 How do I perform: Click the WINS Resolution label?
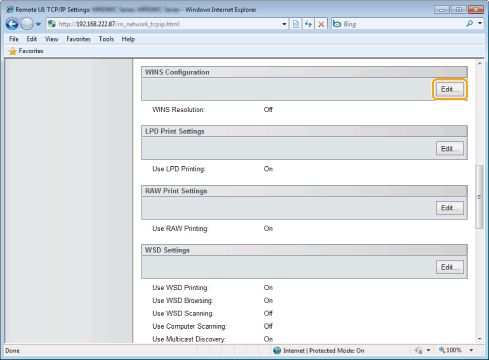point(179,110)
